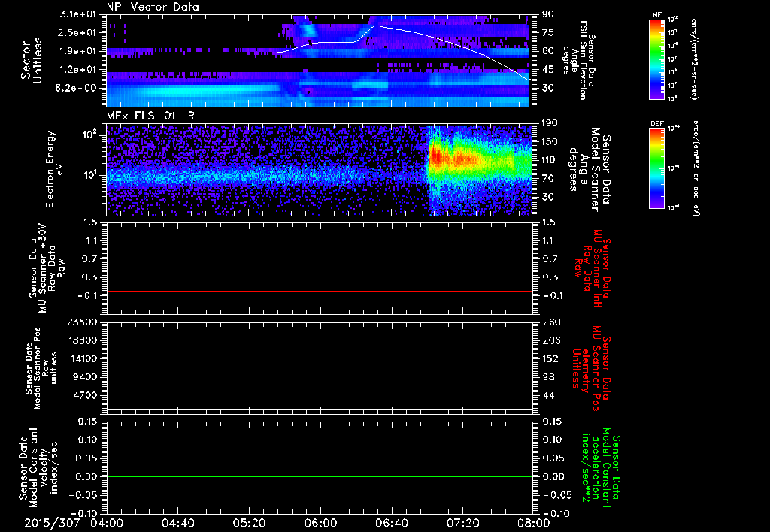Click the 10² electron energy tick label
Image resolution: width=770 pixels, height=532 pixels.
(90, 135)
